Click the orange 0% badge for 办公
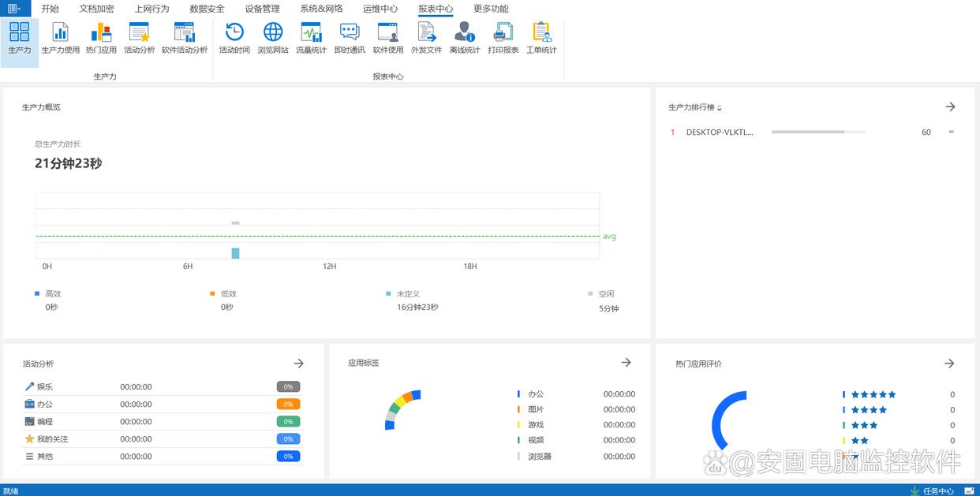 tap(288, 405)
